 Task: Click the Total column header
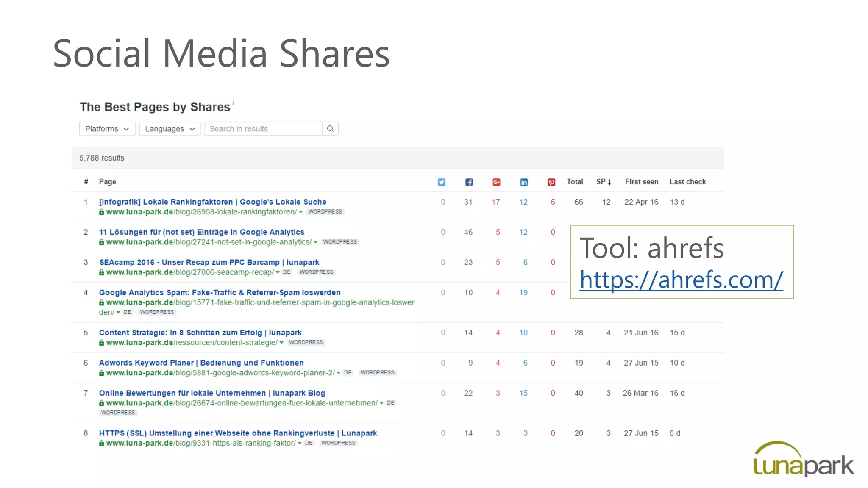pos(575,182)
